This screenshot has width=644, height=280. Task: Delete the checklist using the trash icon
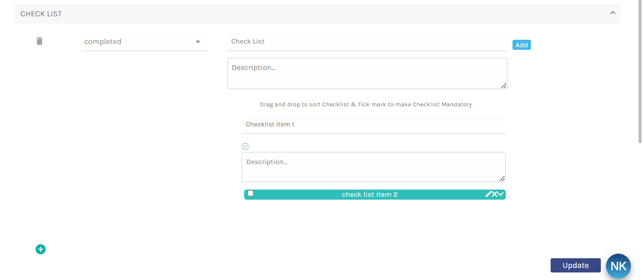39,41
